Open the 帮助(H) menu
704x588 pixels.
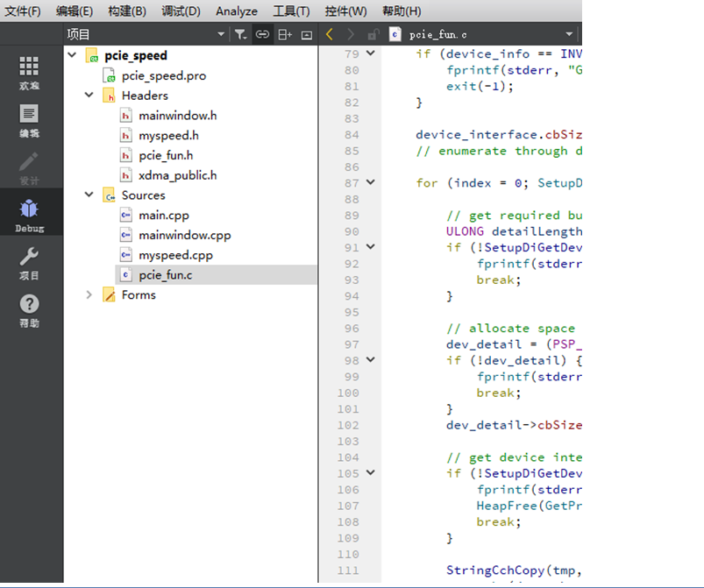coord(402,11)
